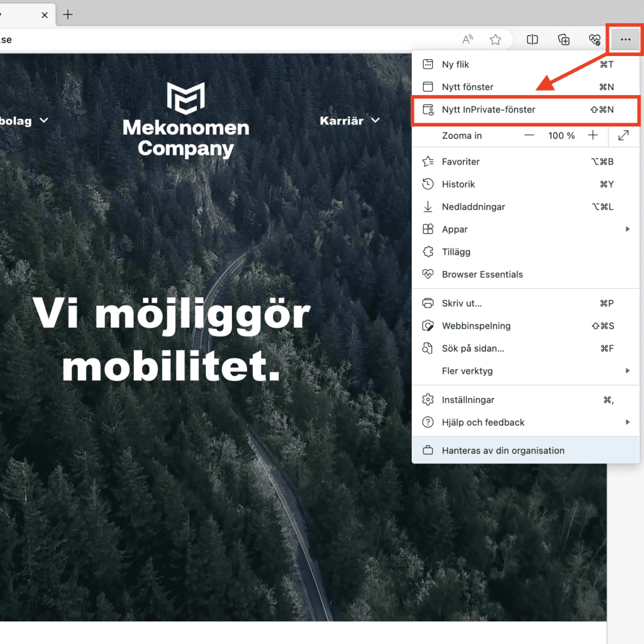
Task: Open Inställningar from the menu
Action: (468, 400)
